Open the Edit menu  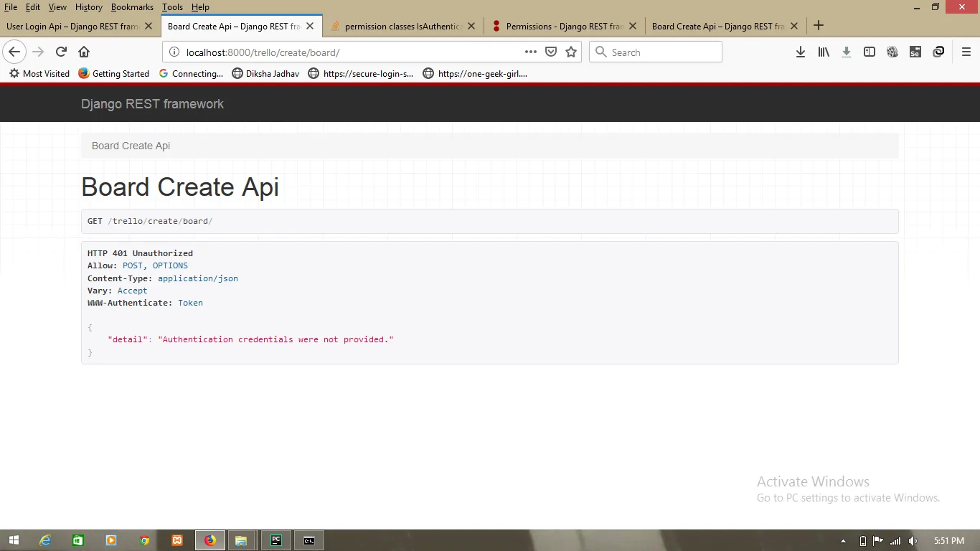[33, 7]
